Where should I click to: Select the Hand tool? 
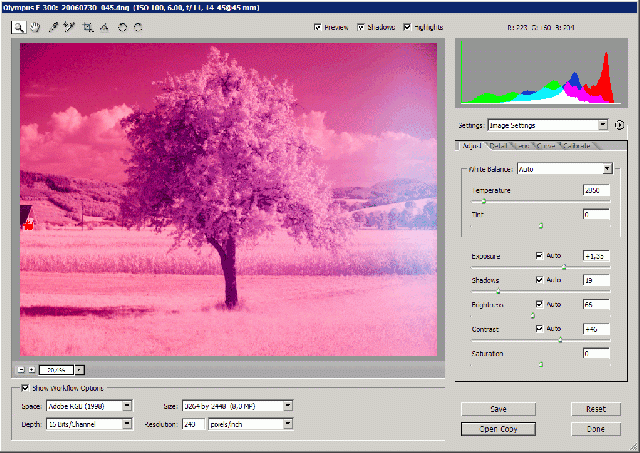[x=36, y=27]
